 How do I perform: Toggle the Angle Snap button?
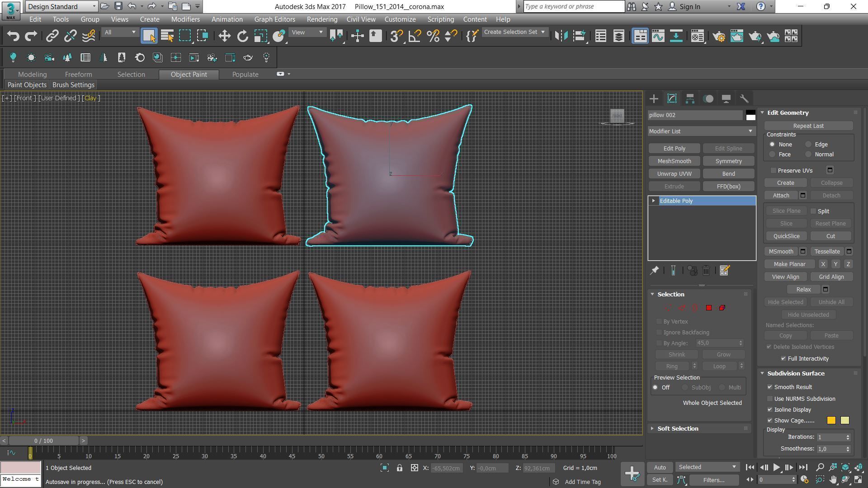tap(415, 36)
